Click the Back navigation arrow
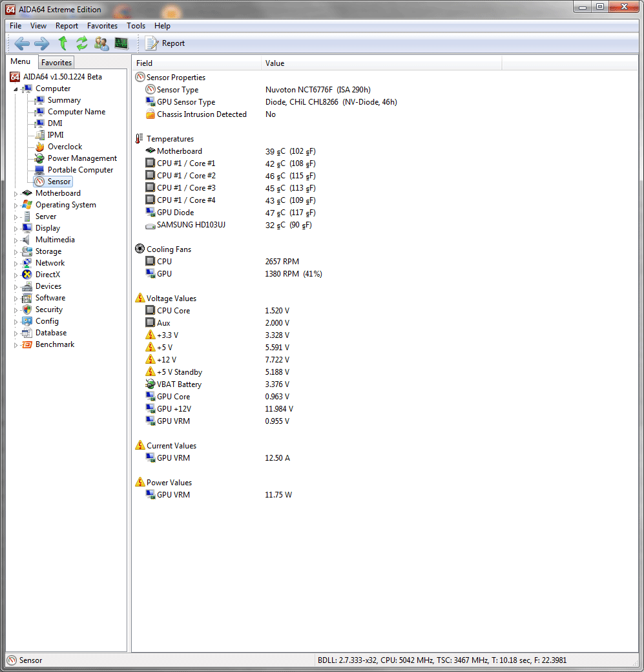The width and height of the screenshot is (644, 672). 22,43
